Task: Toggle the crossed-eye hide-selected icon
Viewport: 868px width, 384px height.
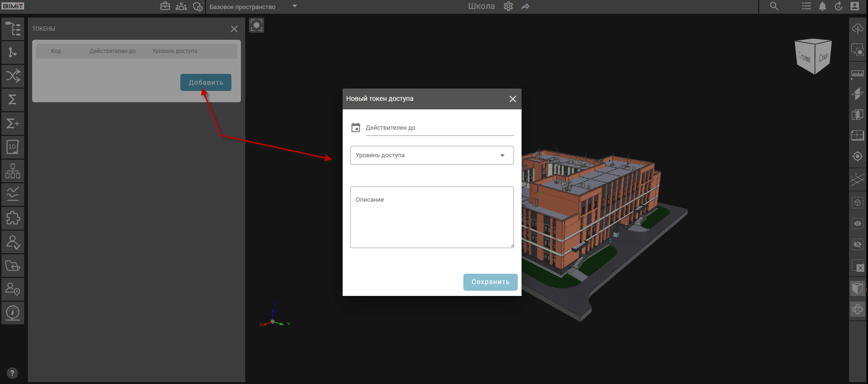Action: pyautogui.click(x=857, y=244)
